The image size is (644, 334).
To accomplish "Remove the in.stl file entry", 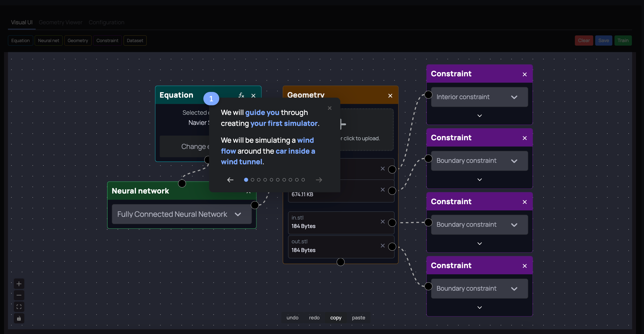I will click(x=382, y=222).
